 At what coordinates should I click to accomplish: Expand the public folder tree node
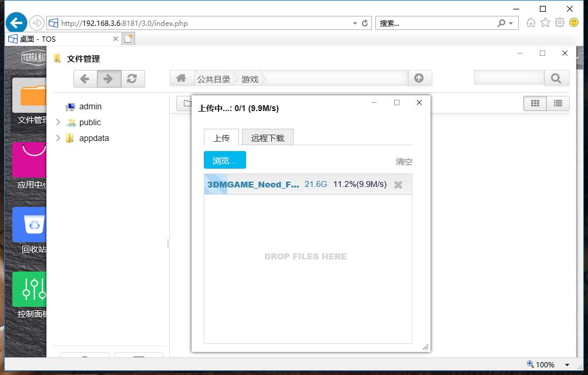(58, 122)
